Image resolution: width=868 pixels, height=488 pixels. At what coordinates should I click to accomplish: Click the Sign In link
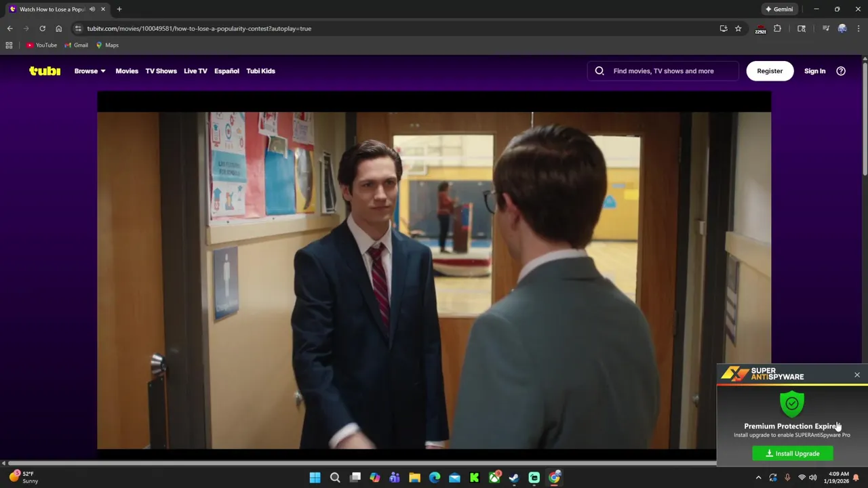coord(814,70)
